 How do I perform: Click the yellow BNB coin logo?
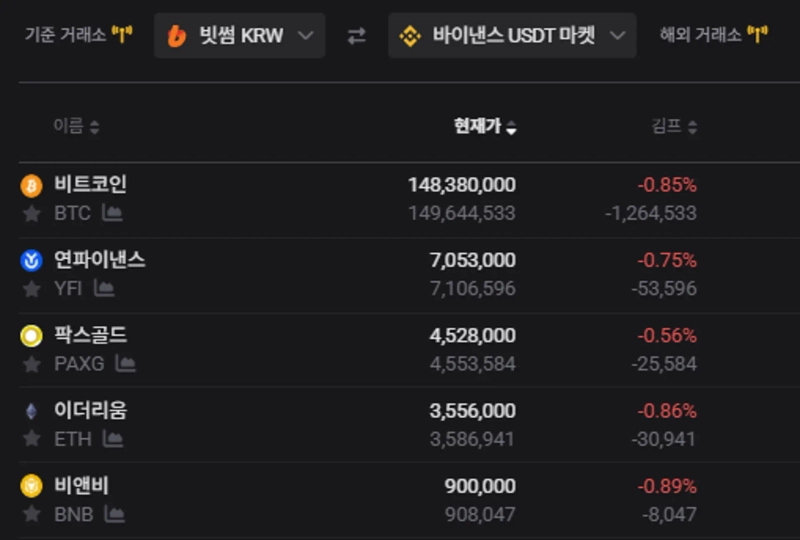31,486
